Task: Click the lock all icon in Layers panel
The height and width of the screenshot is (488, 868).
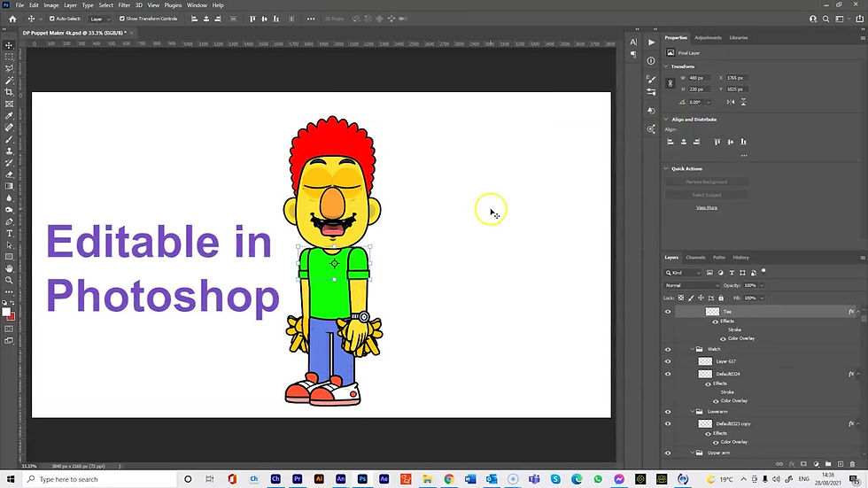Action: point(721,298)
